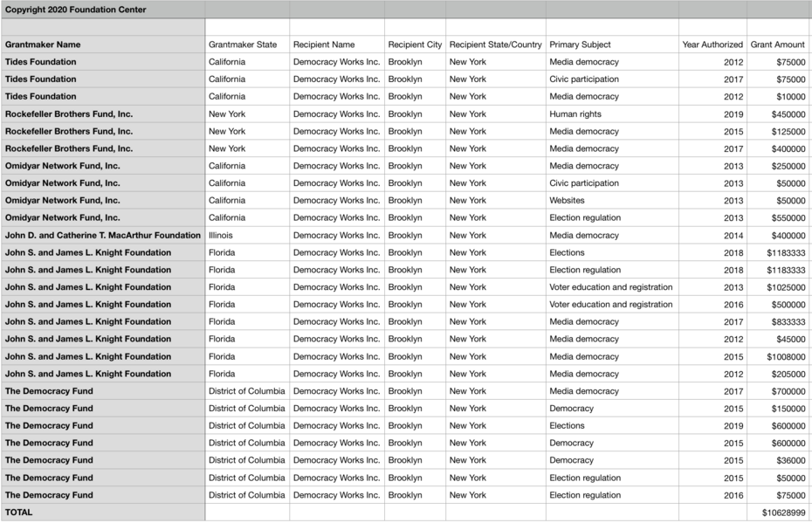Image resolution: width=812 pixels, height=523 pixels.
Task: Select the Media democracy cell in $400000 2014 row
Action: tap(612, 235)
